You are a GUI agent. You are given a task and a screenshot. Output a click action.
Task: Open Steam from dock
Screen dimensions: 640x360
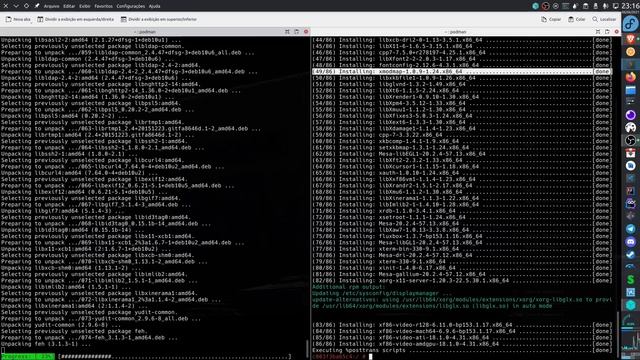pos(631,254)
